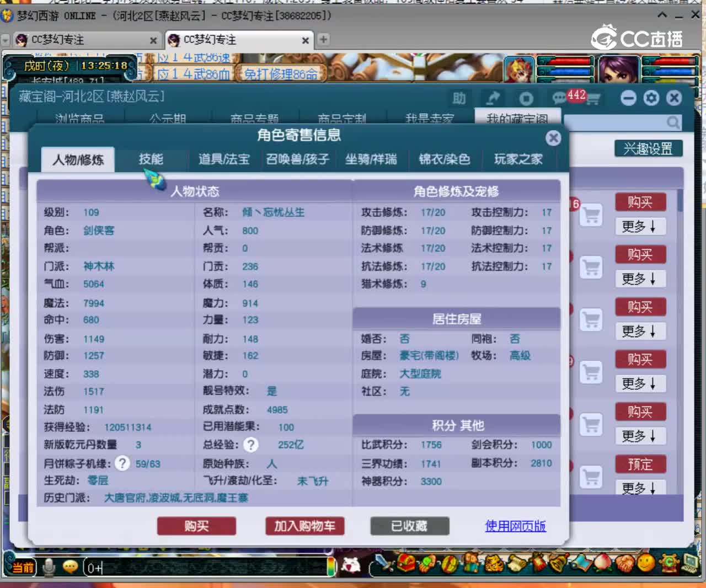706x588 pixels.
Task: Click the 加入购物车 button
Action: coord(304,526)
